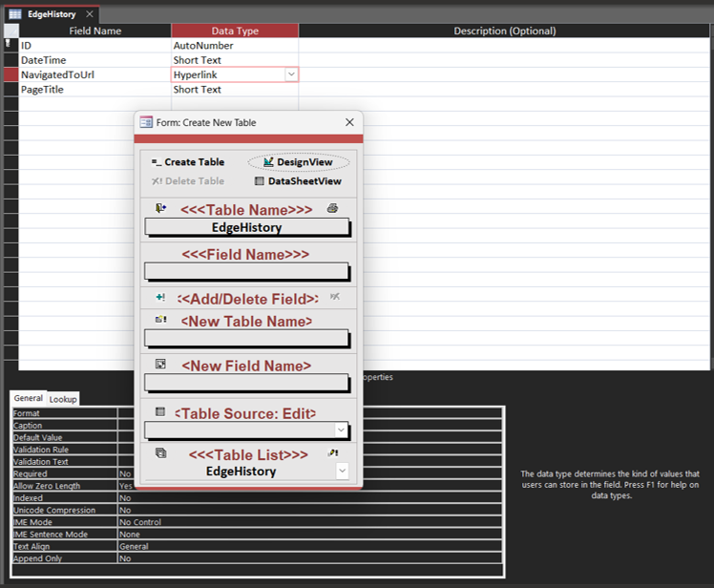Click the New Field Name input box

pyautogui.click(x=247, y=383)
